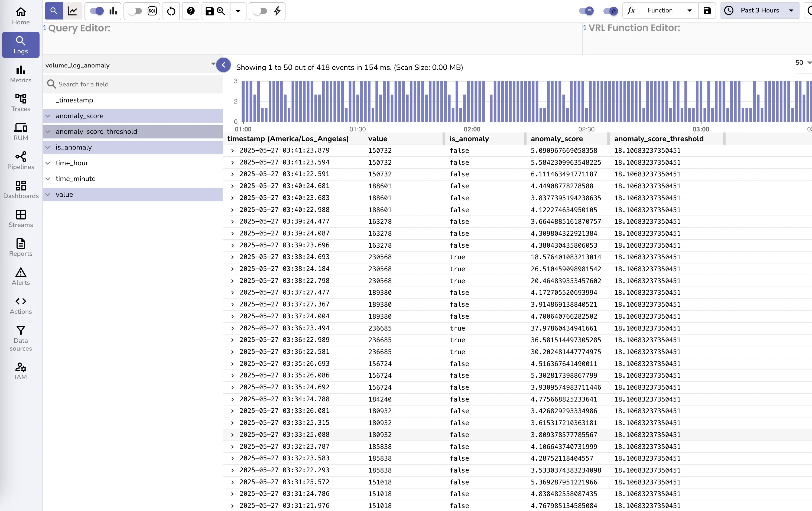Open the Past 3 Hours time range picker
The width and height of the screenshot is (812, 511).
(x=759, y=11)
